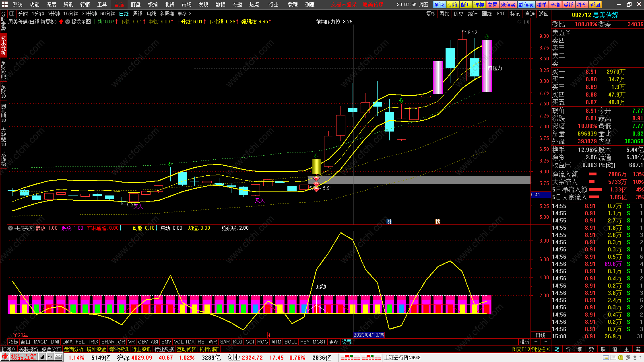
Task: Open the 盘面分析 tab
Action: [x=74, y=349]
